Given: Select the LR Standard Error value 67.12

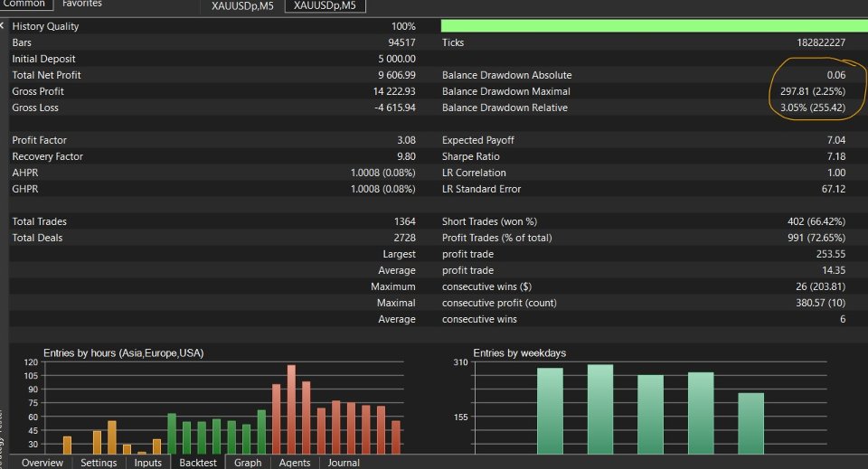Looking at the screenshot, I should (x=834, y=189).
